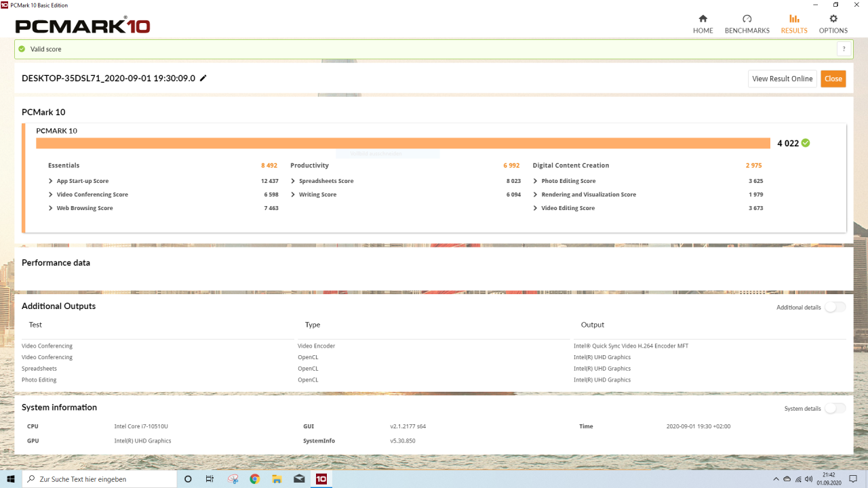Screen dimensions: 868x488
Task: Click the Productivity score 6 992
Action: 511,165
